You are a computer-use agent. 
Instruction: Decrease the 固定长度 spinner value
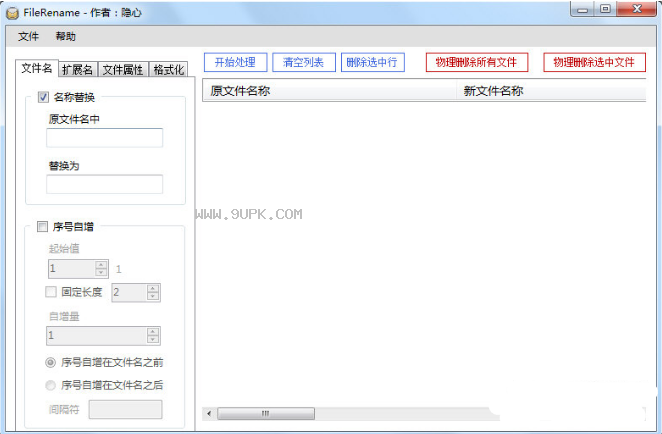tap(153, 296)
